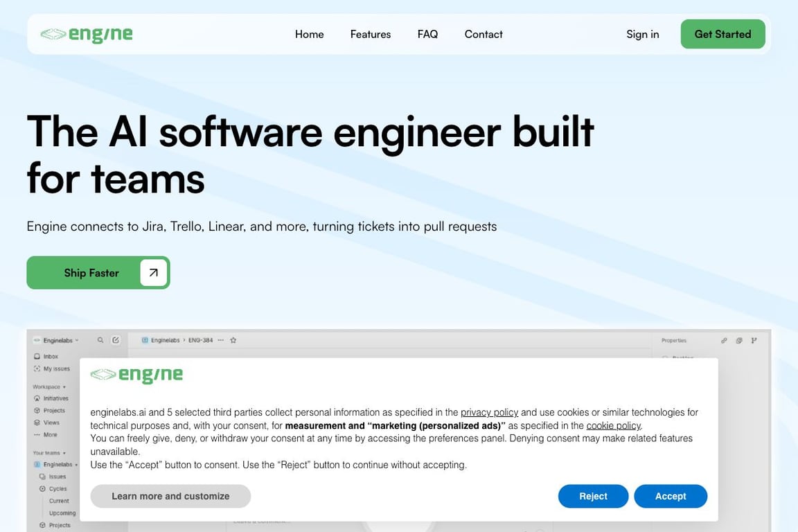Click the Properties label in preview panel

coord(674,341)
